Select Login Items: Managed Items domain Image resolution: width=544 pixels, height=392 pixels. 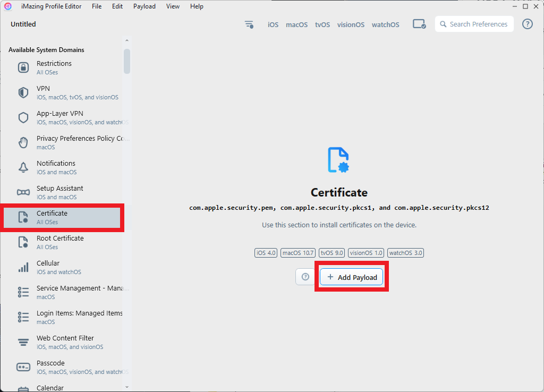click(x=62, y=317)
